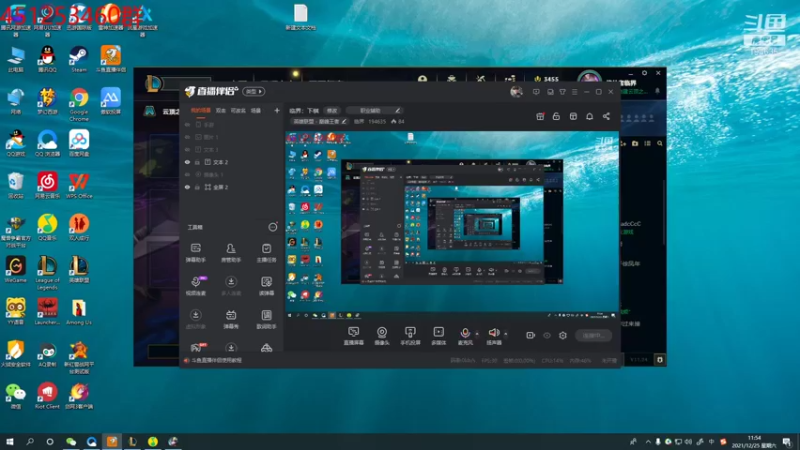Click add-friend icon in League client
Image resolution: width=800 pixels, height=450 pixels.
(x=622, y=144)
